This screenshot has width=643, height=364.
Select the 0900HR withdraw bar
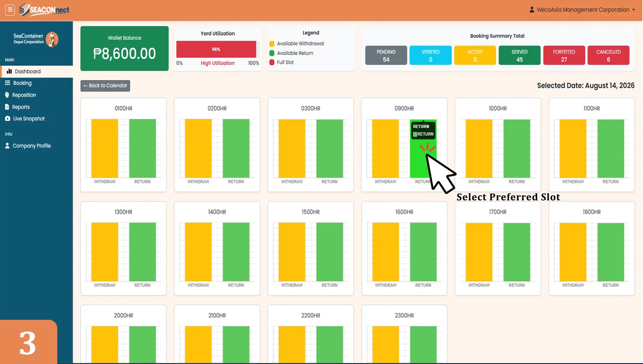click(x=385, y=148)
